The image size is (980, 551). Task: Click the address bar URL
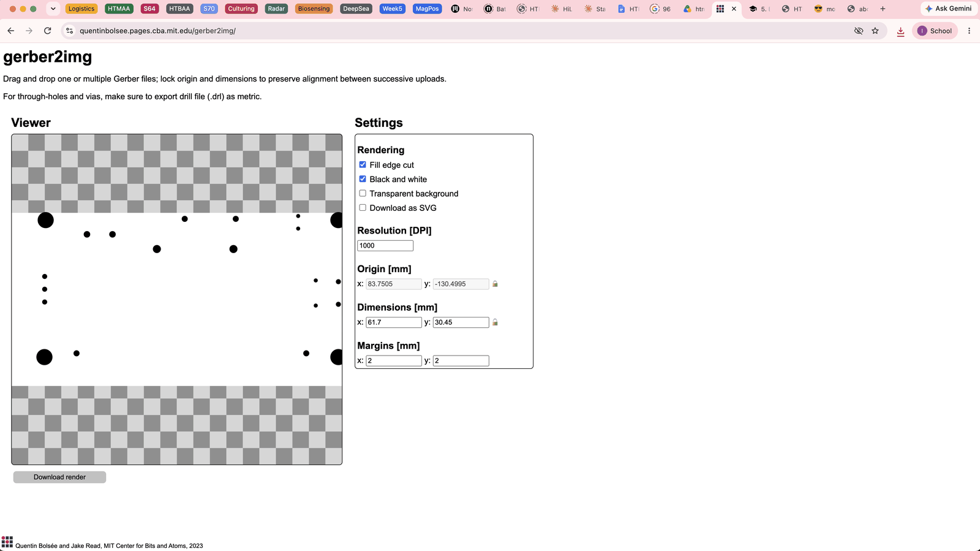[x=157, y=31]
